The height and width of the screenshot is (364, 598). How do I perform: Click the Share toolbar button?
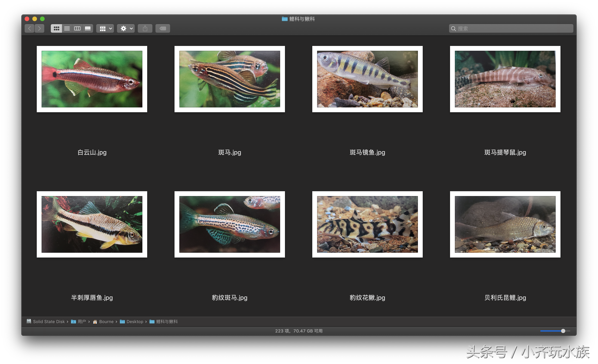pos(145,28)
